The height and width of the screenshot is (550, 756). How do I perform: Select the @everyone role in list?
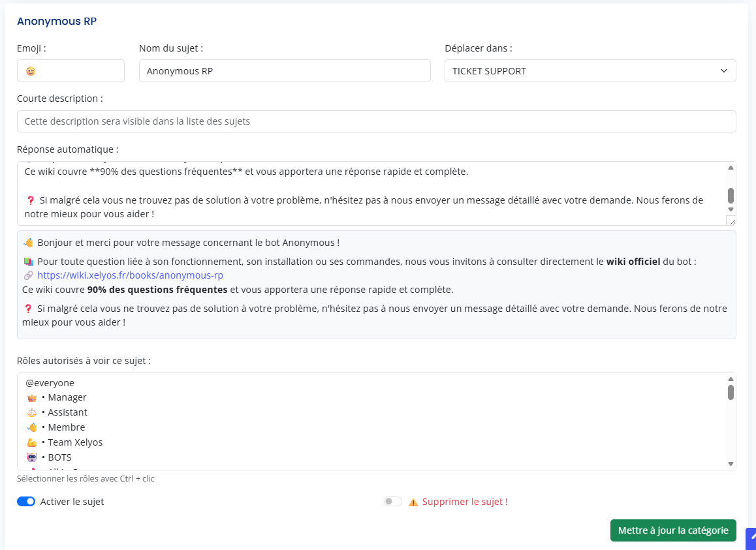click(x=50, y=382)
